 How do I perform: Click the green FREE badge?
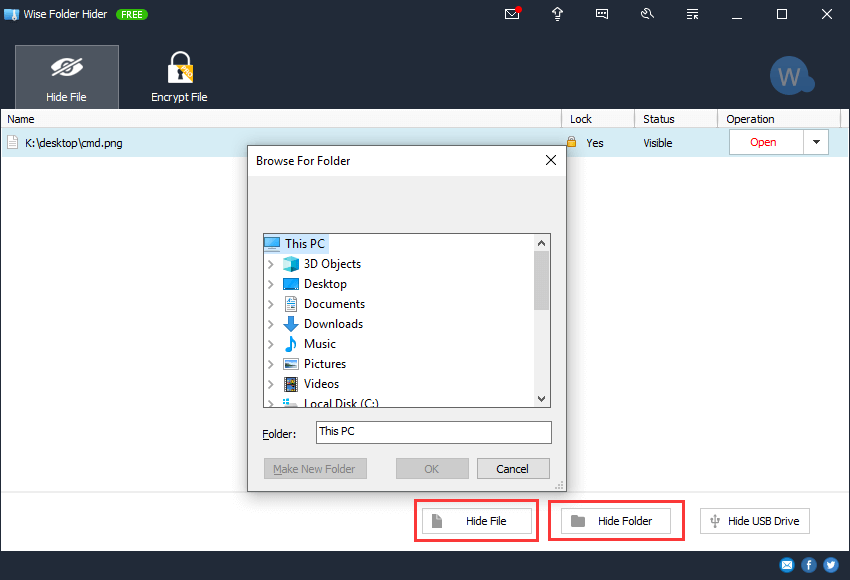[x=132, y=15]
